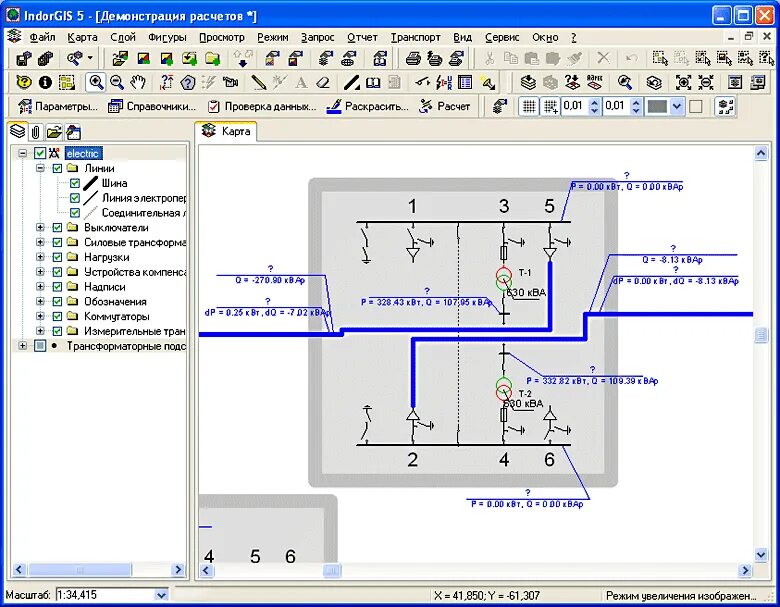Click the Проверка данных... button

point(262,106)
